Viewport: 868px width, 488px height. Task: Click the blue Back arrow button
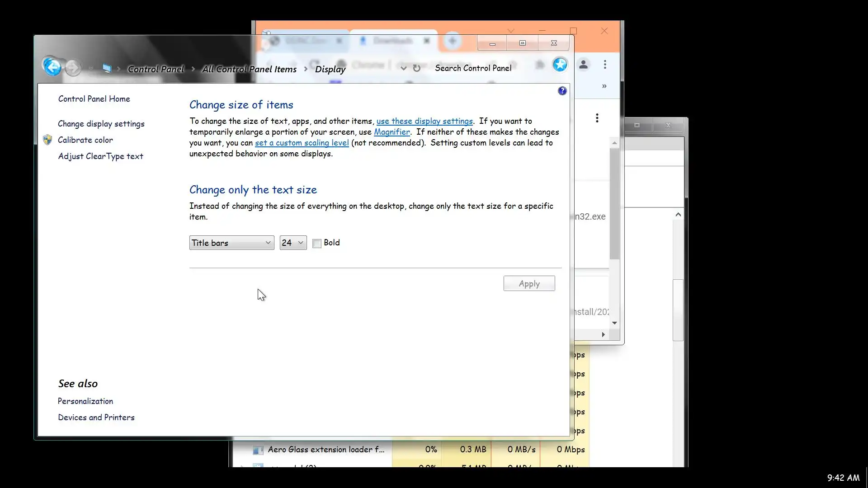(x=52, y=68)
